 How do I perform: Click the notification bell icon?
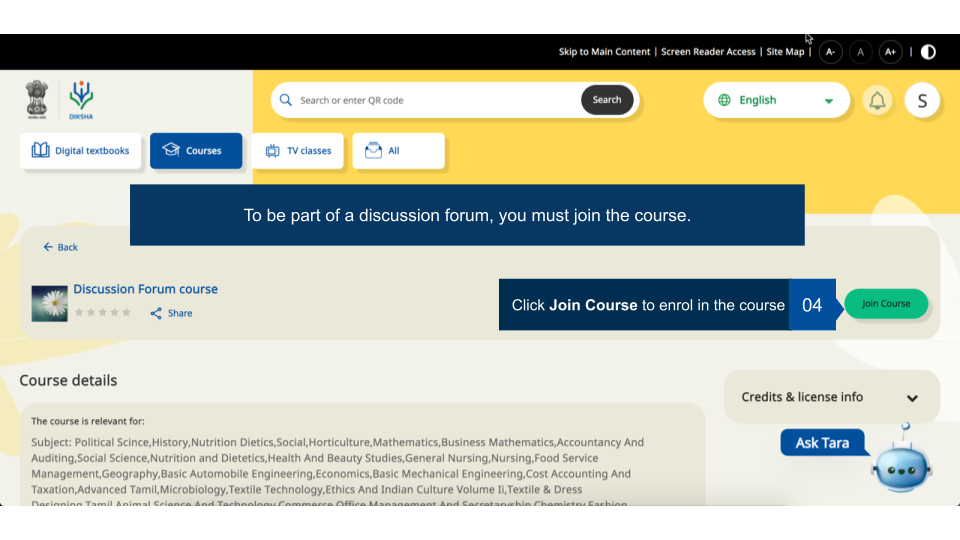[877, 100]
